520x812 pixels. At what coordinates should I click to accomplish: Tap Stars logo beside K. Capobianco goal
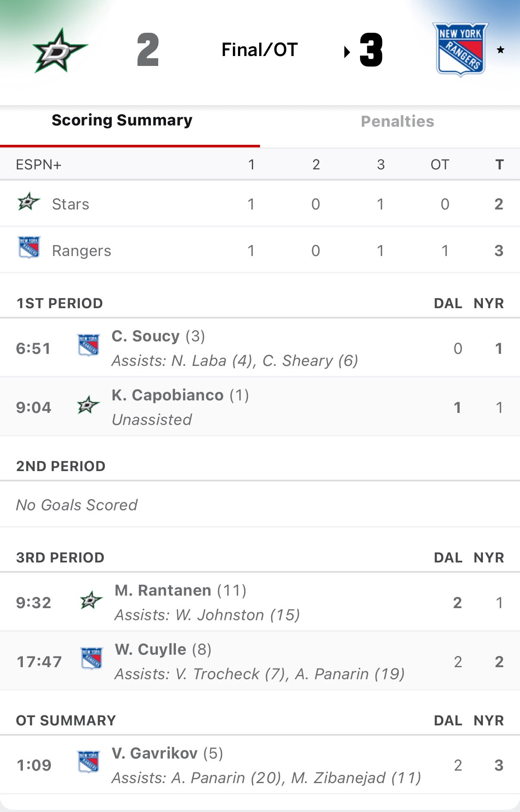(88, 405)
